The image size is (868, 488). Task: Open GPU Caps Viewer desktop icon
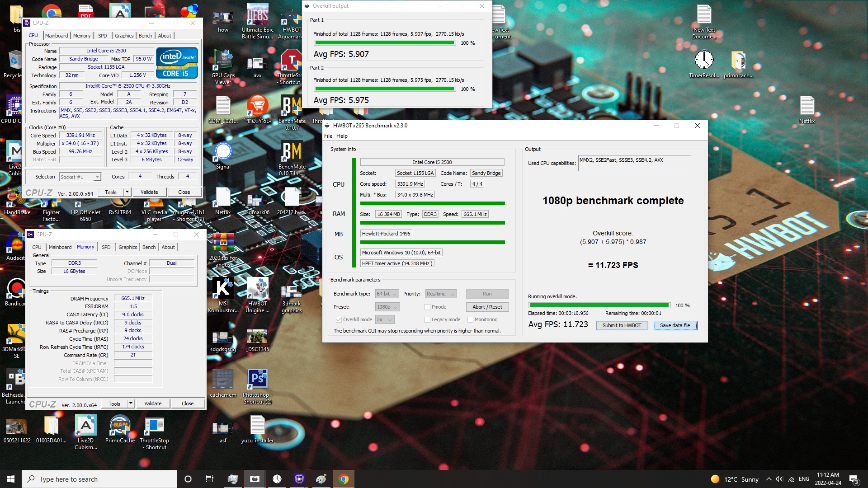click(x=223, y=67)
